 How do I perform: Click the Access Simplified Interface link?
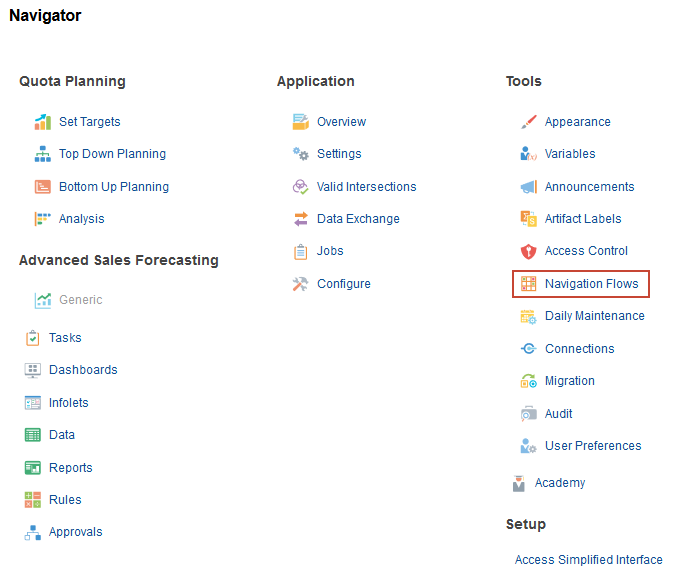588,560
